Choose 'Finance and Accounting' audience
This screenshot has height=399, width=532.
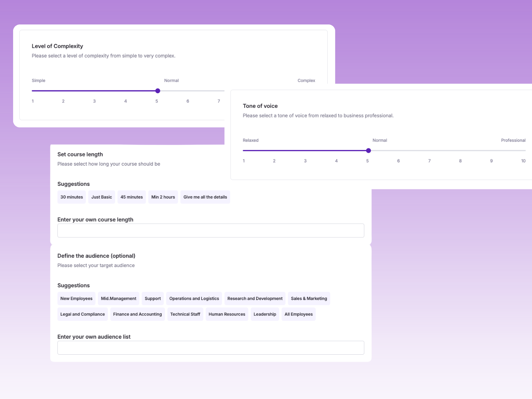point(137,314)
